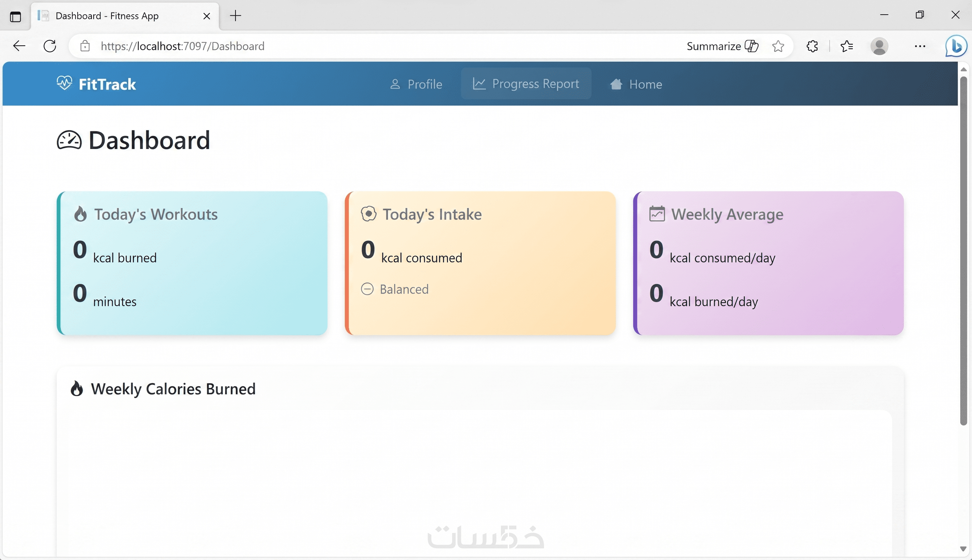
Task: Open the Bing Copilot sidebar icon
Action: click(956, 46)
